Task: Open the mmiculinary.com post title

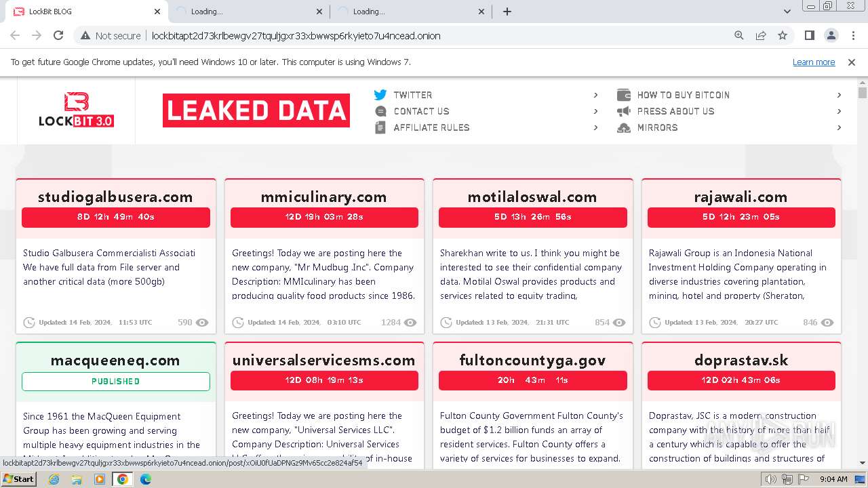Action: 324,197
